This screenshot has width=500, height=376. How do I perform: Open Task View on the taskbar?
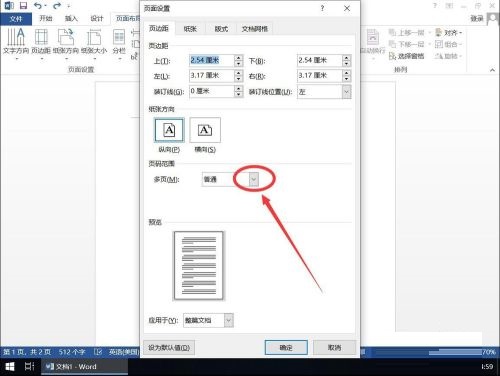pos(29,367)
